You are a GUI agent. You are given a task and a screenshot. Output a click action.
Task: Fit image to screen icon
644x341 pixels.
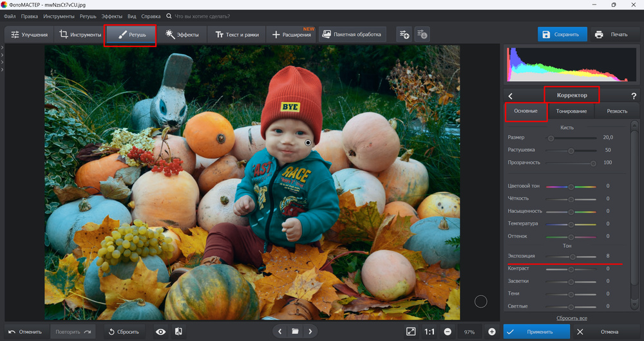411,331
